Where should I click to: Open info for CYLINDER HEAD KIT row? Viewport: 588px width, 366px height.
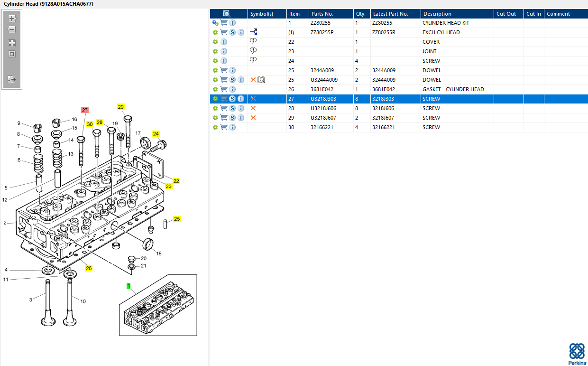coord(232,23)
